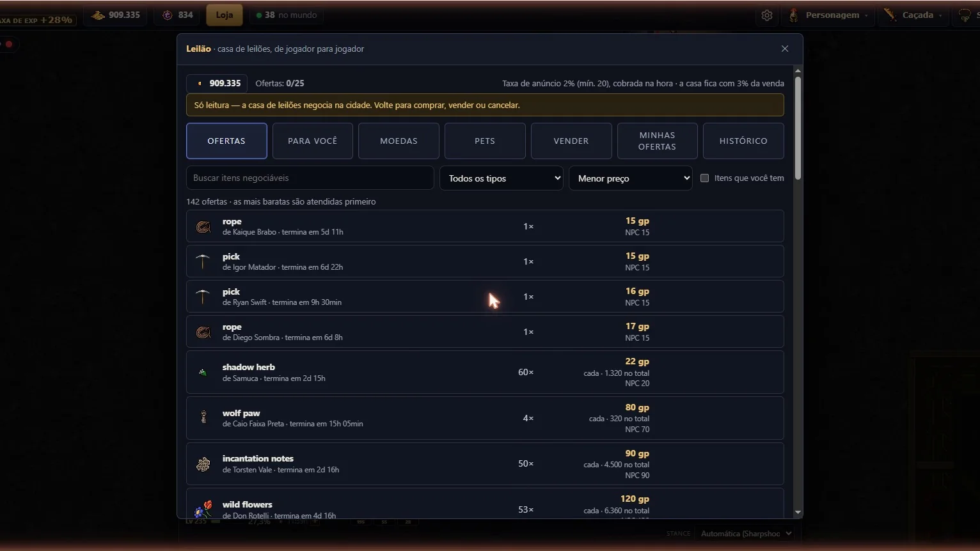This screenshot has width=980, height=551.
Task: Click the 909.335 gold balance in auction window
Action: tap(217, 83)
